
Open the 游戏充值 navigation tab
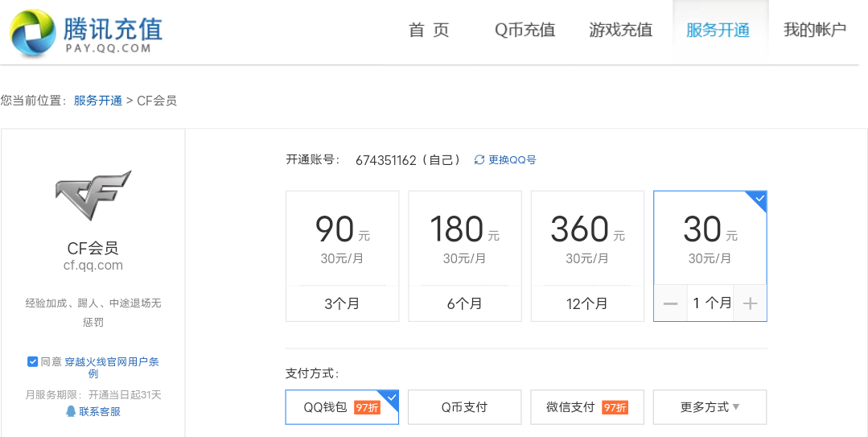tap(621, 29)
